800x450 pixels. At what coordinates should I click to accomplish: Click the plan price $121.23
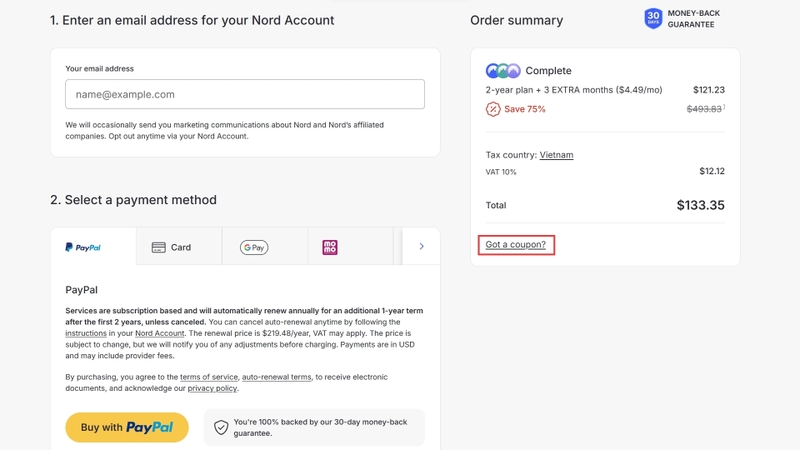pos(709,90)
